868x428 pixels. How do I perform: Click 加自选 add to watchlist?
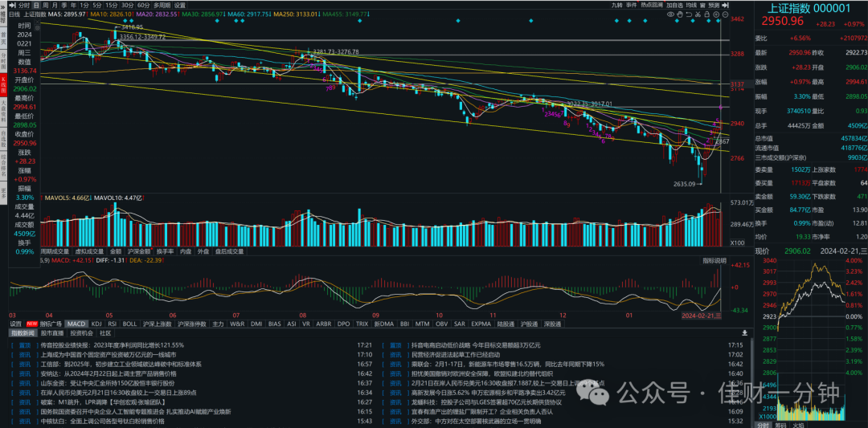(x=675, y=5)
